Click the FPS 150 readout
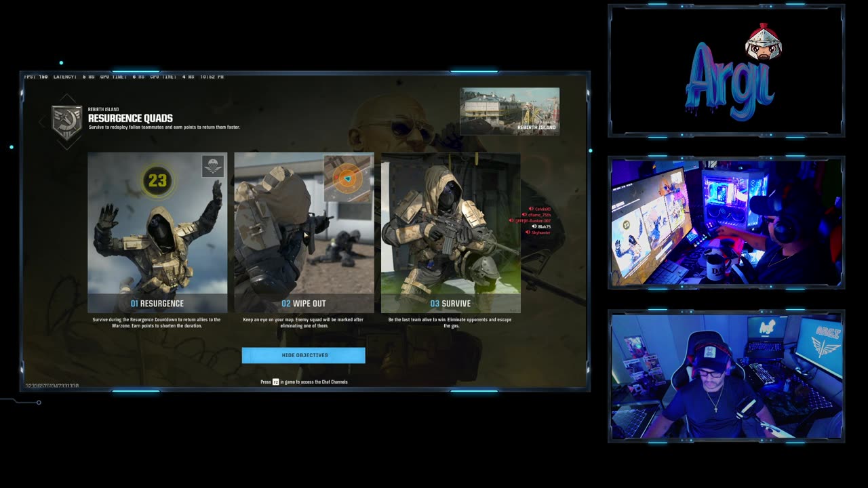Screen dimensions: 868x488 pos(36,77)
